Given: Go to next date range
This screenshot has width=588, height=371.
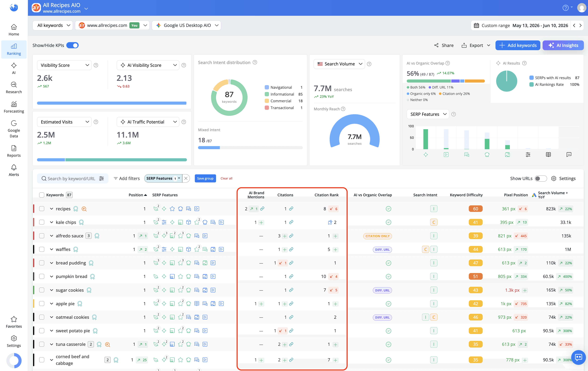Looking at the screenshot, I should click(580, 25).
